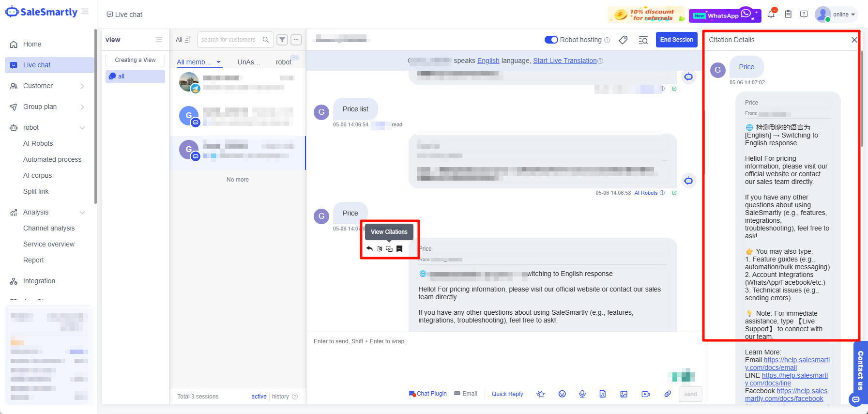Select Live chat in sidebar
The width and height of the screenshot is (868, 414).
point(49,65)
